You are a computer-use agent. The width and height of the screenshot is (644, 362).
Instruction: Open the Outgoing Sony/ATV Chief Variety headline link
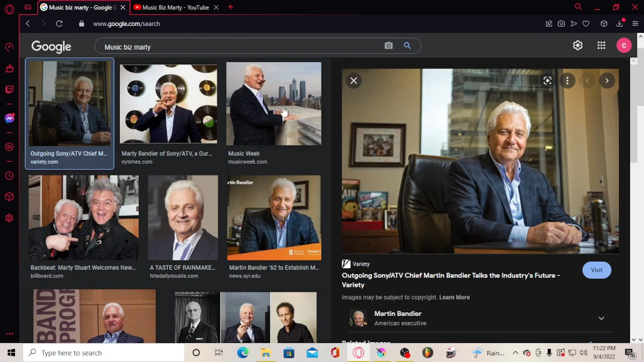click(451, 280)
